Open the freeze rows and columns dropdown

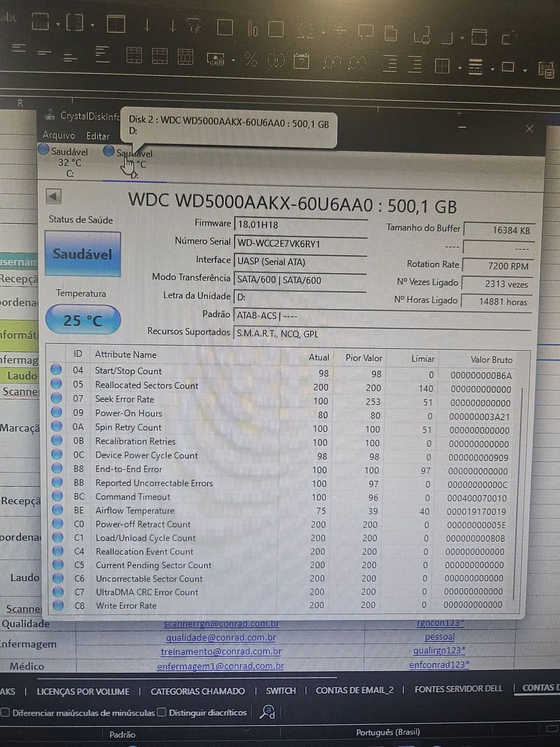(x=461, y=39)
